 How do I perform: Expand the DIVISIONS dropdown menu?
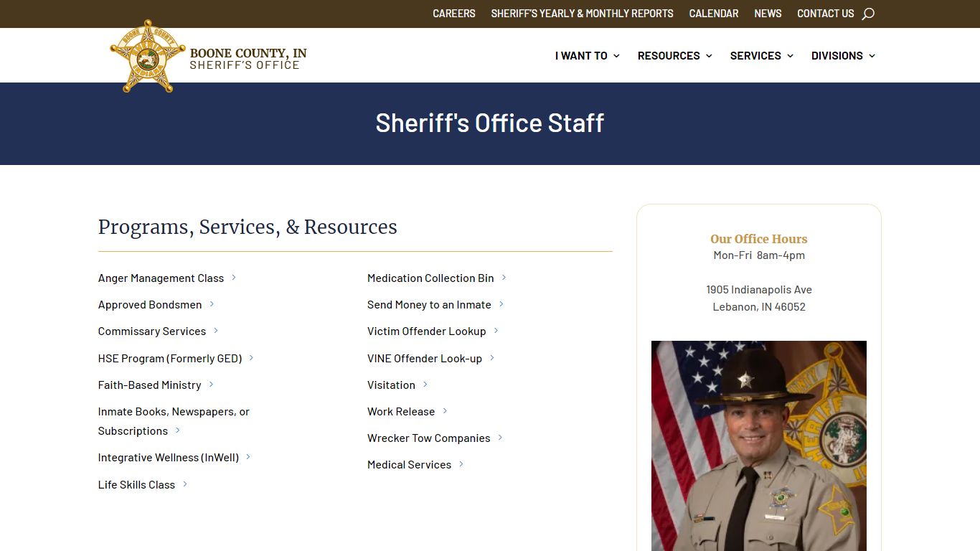[843, 55]
